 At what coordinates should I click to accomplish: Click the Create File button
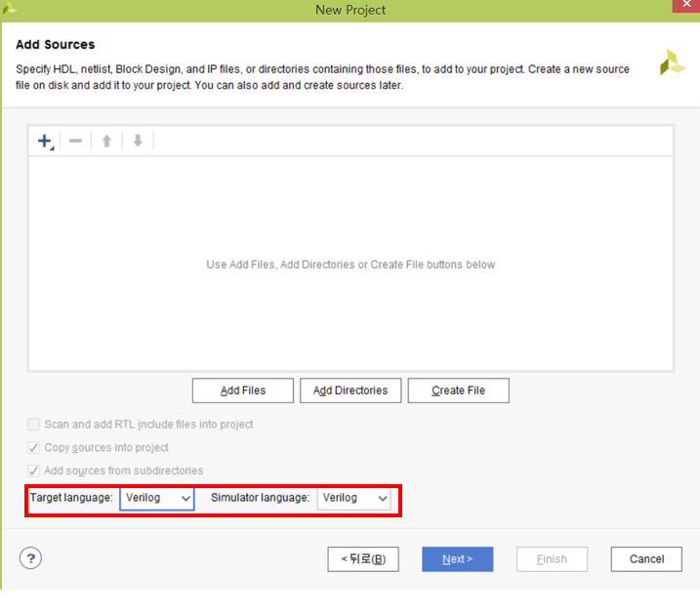coord(459,390)
